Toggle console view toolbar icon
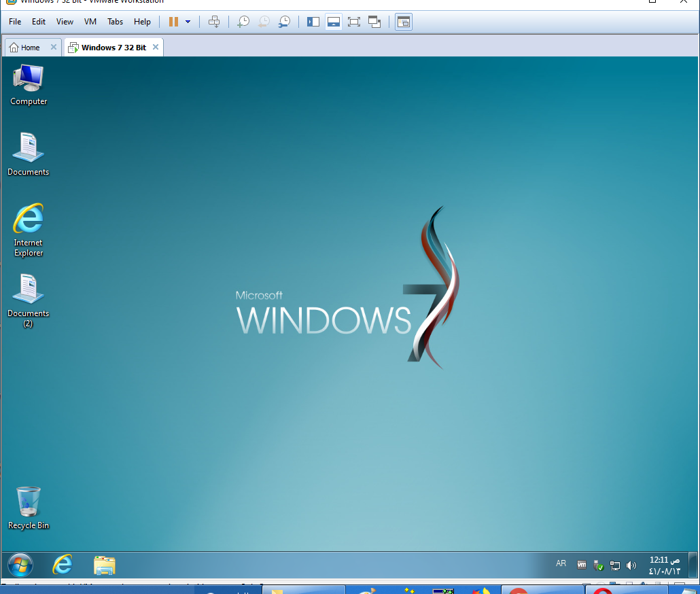The image size is (700, 594). pos(404,22)
